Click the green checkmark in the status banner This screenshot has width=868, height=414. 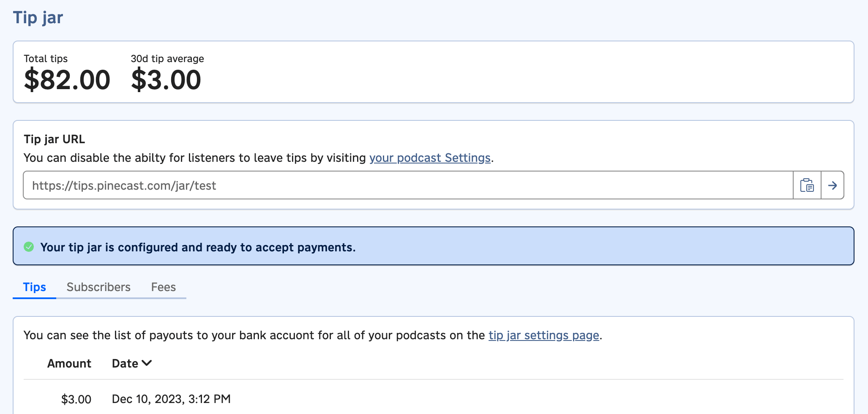click(x=28, y=247)
